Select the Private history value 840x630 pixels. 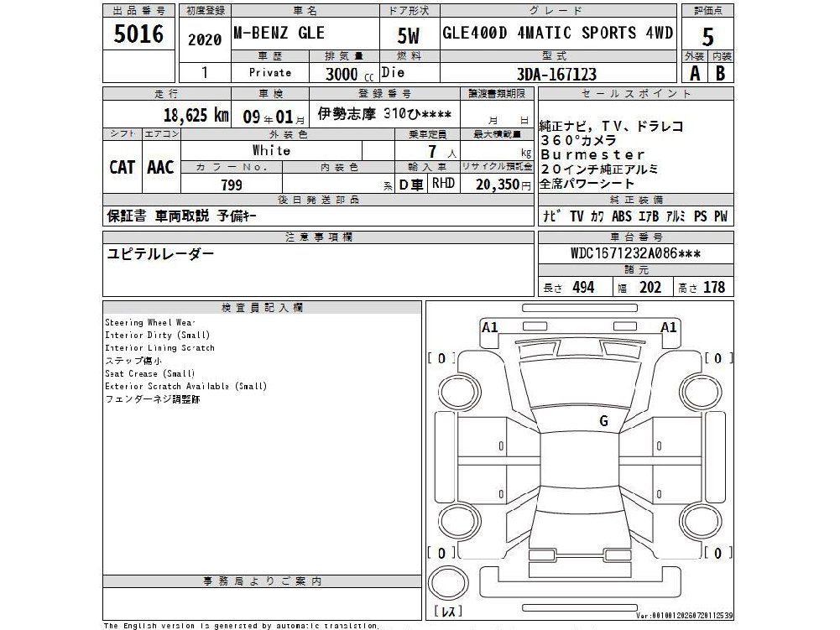(270, 72)
